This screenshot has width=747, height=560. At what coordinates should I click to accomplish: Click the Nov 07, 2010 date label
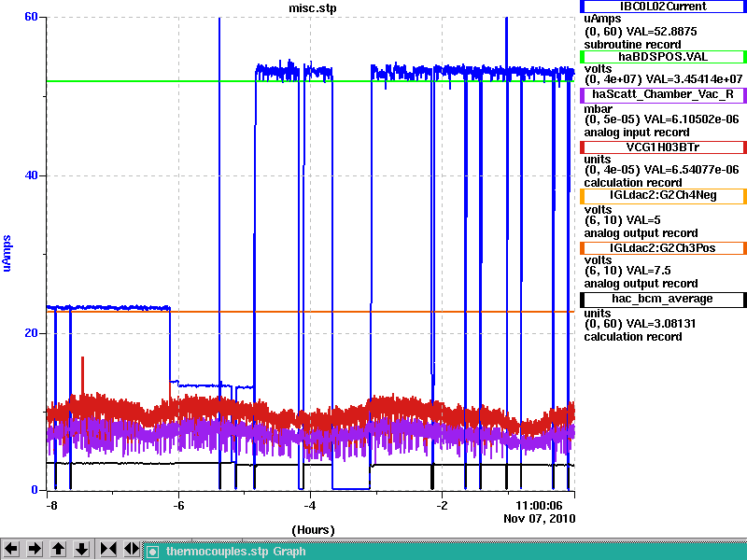point(540,519)
